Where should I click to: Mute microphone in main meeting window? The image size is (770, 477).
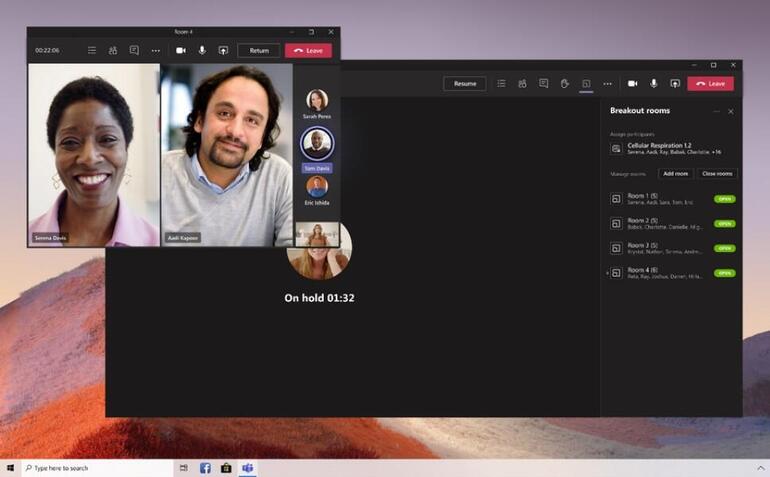tap(654, 84)
